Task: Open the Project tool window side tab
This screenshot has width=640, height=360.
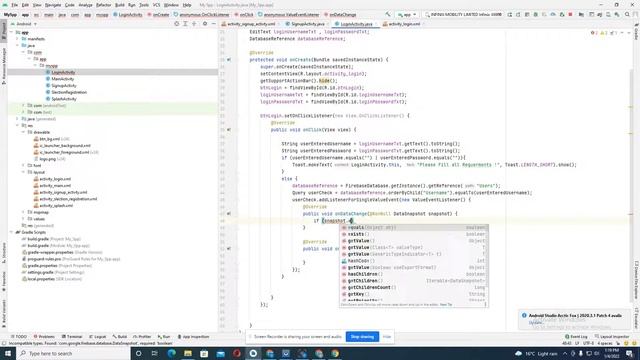Action: click(x=4, y=31)
